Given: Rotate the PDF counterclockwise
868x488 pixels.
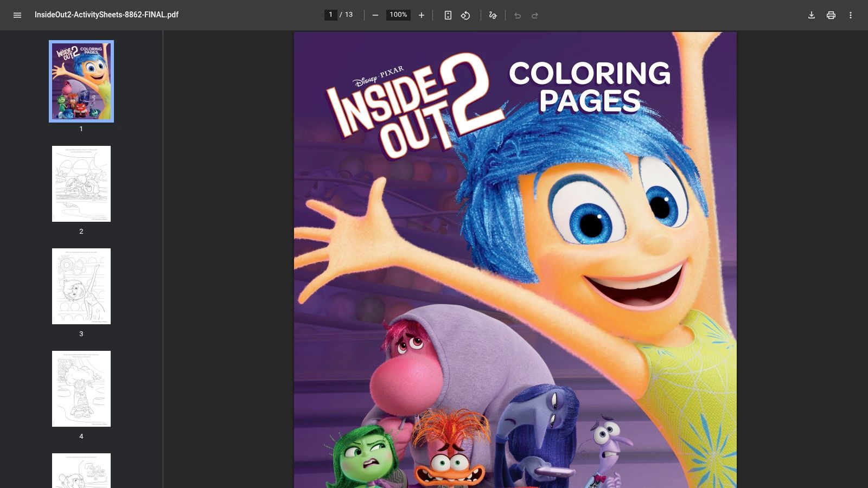Looking at the screenshot, I should [x=466, y=15].
